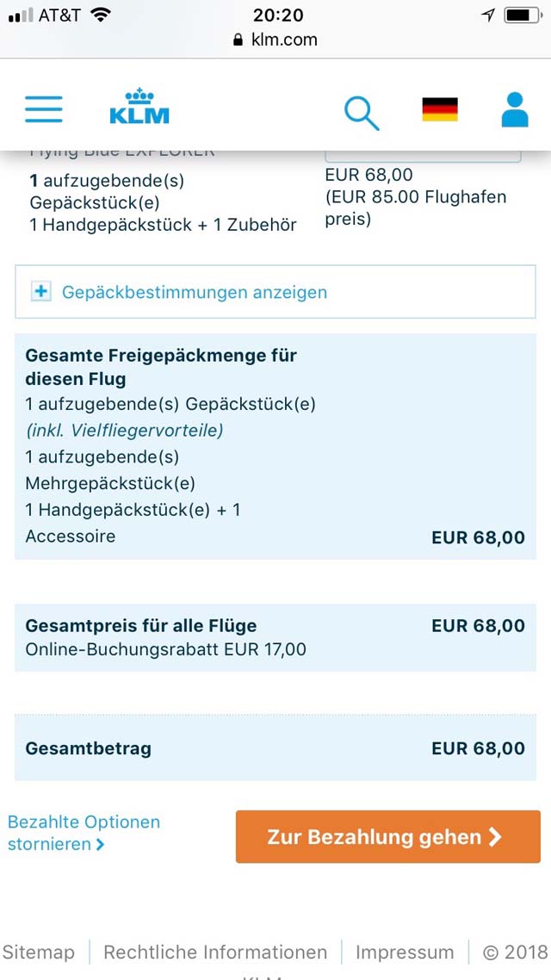Tap the padlock icon beside klm.com
This screenshot has width=551, height=980.
click(x=238, y=40)
